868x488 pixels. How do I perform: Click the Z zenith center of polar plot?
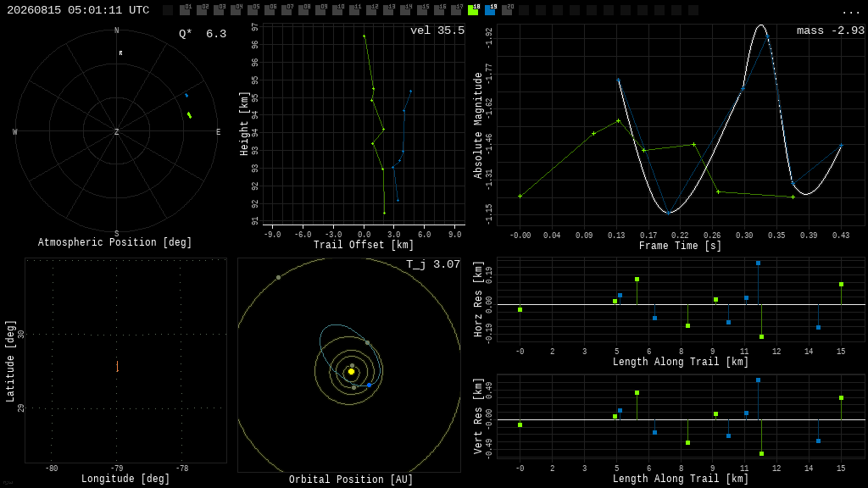[116, 131]
